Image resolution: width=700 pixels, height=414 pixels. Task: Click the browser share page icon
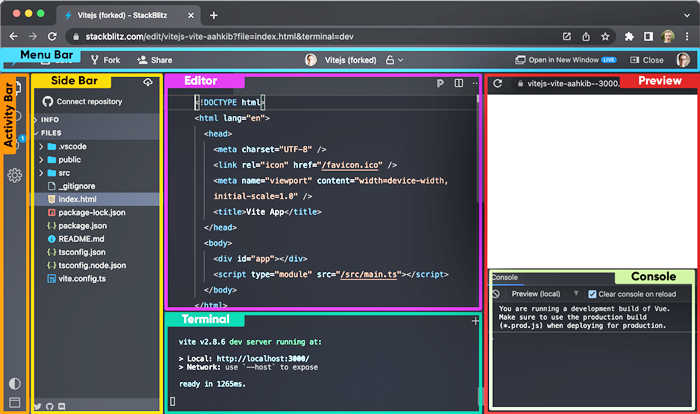(586, 37)
